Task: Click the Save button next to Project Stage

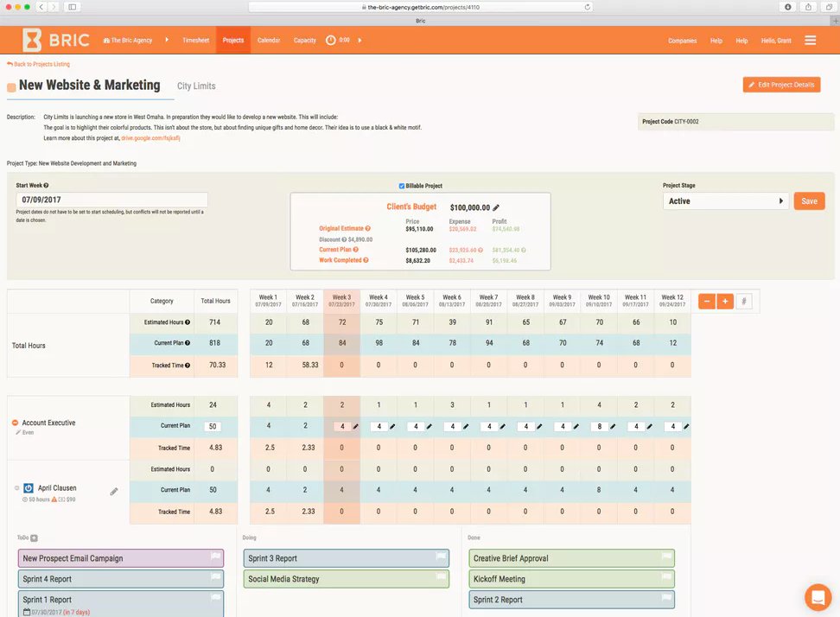Action: pyautogui.click(x=808, y=200)
